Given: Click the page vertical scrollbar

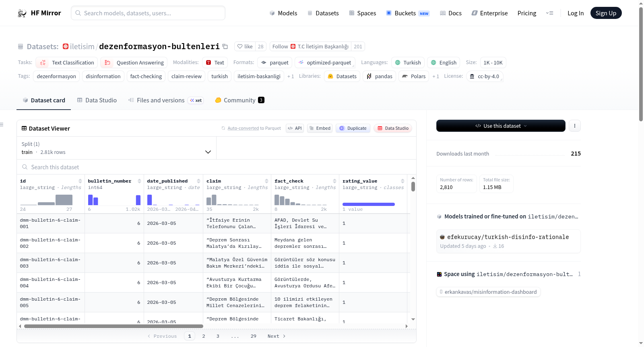Looking at the screenshot, I should pyautogui.click(x=641, y=63).
